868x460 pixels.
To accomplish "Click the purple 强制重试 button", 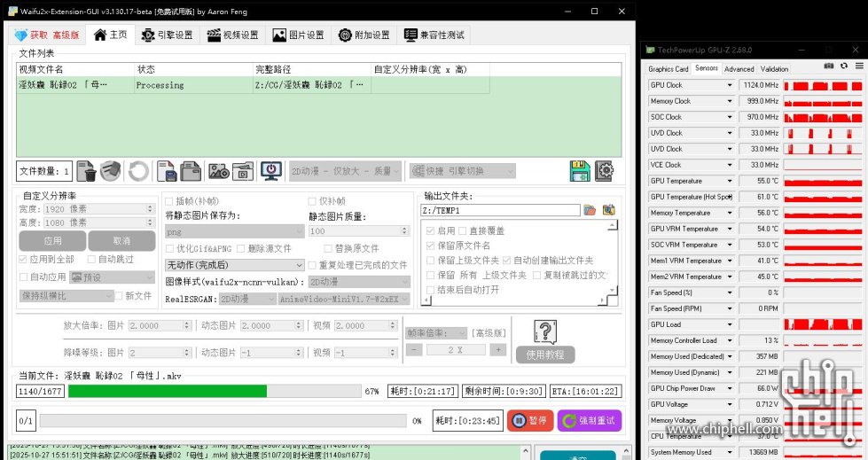I will point(589,421).
